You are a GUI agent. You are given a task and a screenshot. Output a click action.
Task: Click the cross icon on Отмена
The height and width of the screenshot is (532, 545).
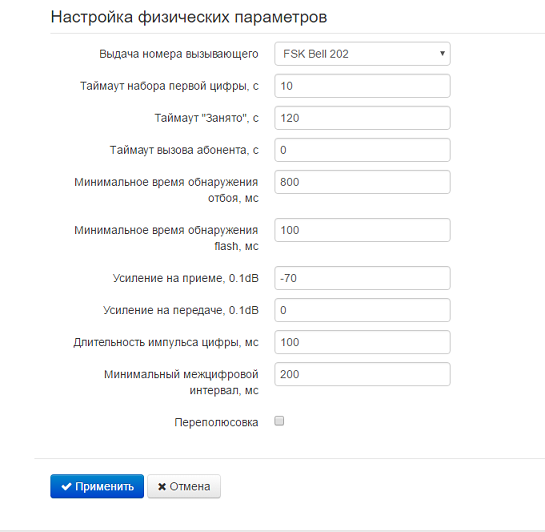pos(162,486)
